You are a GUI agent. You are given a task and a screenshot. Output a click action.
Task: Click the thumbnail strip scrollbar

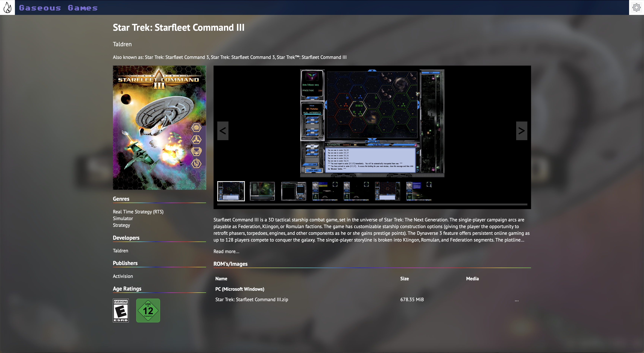tap(372, 204)
